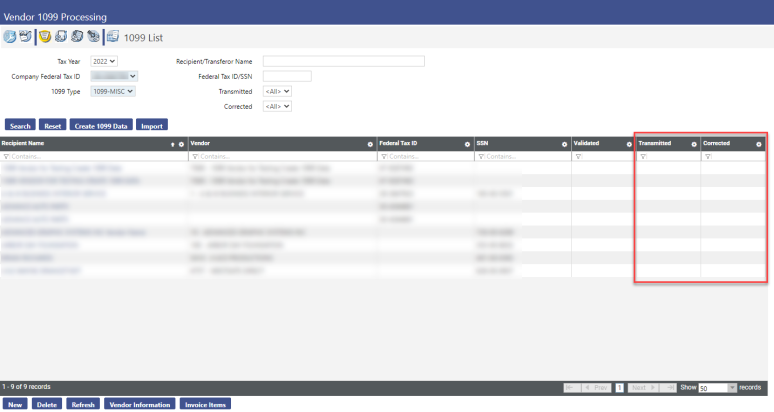
Task: Open the Transmitted filter dropdown
Action: (x=276, y=91)
